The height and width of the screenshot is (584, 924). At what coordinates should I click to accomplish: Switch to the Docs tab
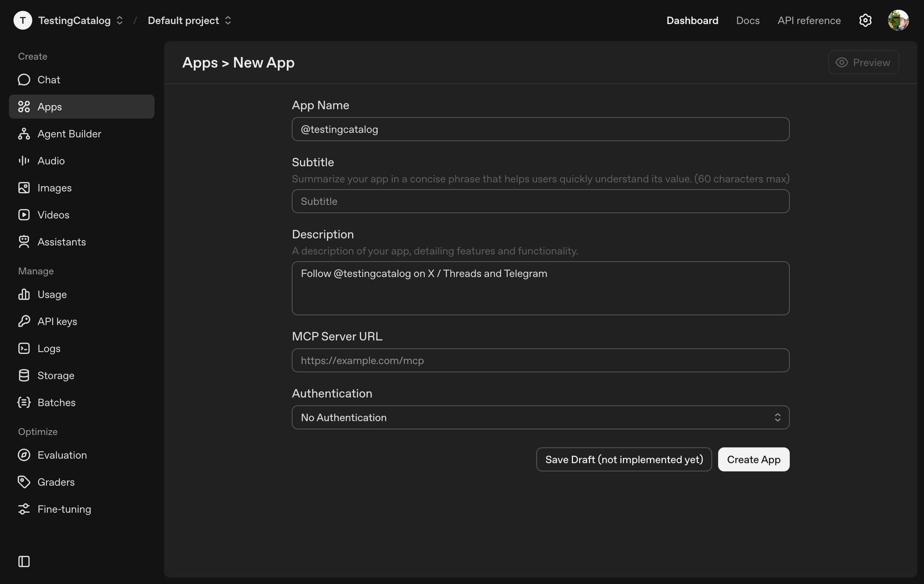pos(748,20)
